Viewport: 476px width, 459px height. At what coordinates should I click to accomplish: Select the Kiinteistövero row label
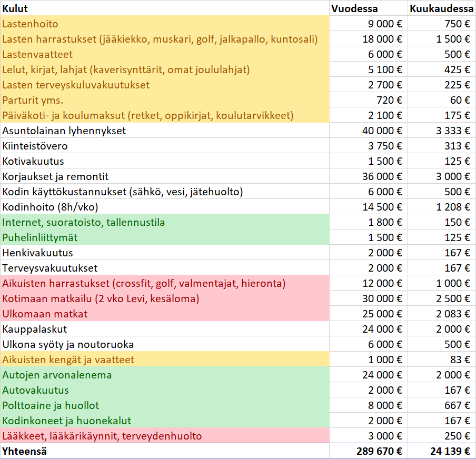click(x=35, y=146)
